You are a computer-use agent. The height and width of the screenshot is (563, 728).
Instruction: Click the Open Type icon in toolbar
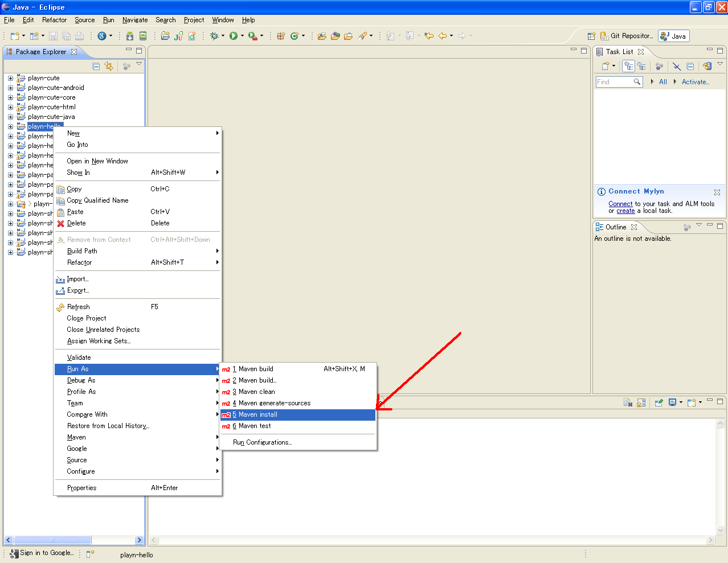(322, 36)
